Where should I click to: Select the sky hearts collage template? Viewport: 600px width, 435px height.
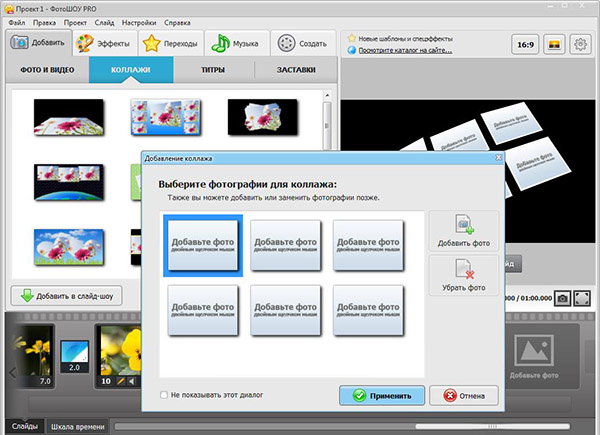pos(68,247)
